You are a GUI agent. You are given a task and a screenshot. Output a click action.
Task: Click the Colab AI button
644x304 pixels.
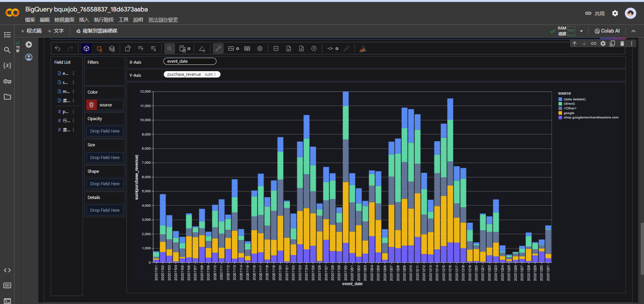[607, 31]
